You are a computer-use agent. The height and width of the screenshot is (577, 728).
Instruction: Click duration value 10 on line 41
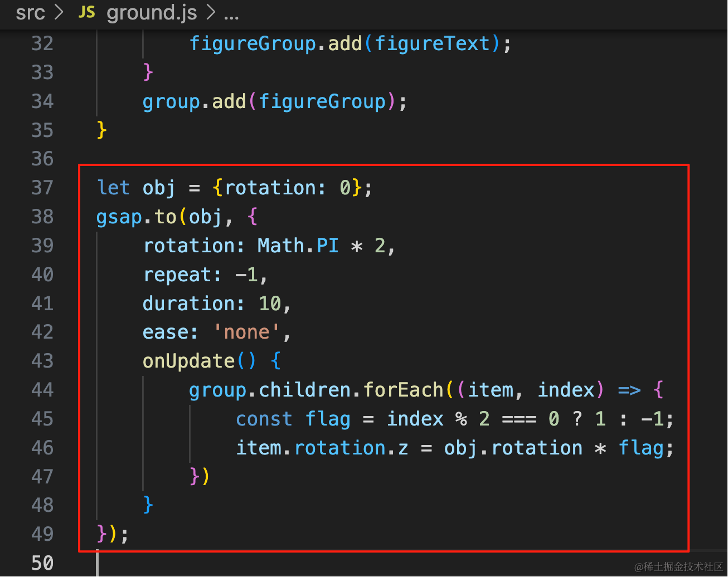(270, 304)
